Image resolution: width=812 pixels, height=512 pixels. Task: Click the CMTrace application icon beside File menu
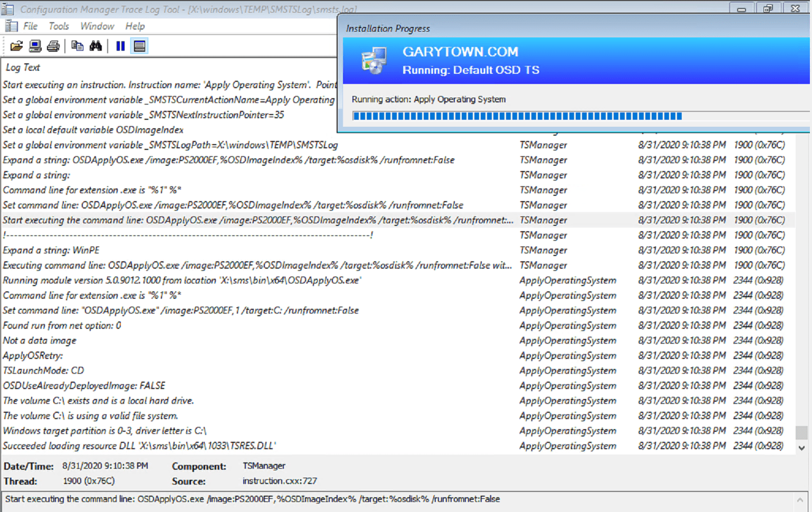tap(11, 25)
